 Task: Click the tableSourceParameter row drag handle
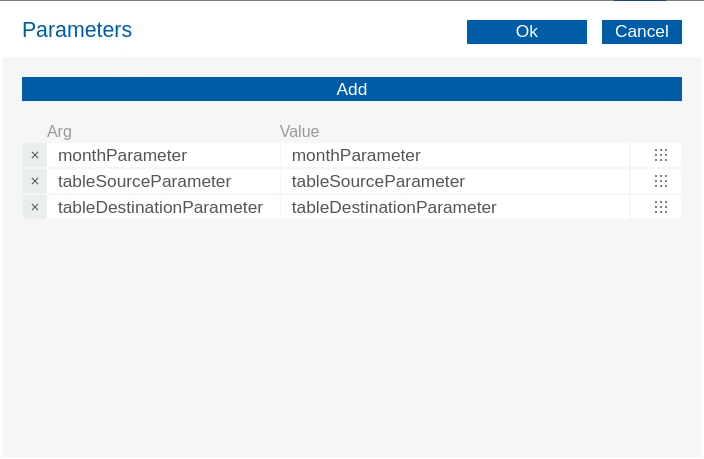[x=660, y=181]
